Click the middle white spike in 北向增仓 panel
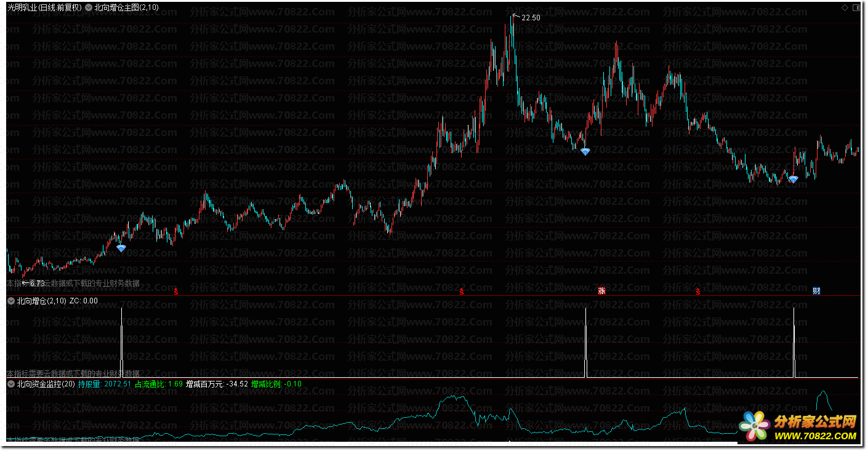This screenshot has height=451, width=868. (x=586, y=342)
